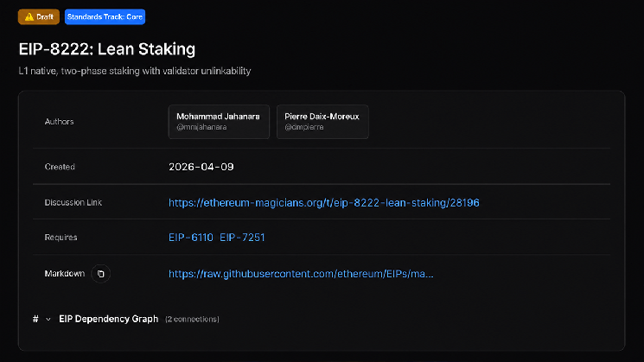The height and width of the screenshot is (362, 644).
Task: Click the @mmjahanara handle
Action: coord(201,127)
